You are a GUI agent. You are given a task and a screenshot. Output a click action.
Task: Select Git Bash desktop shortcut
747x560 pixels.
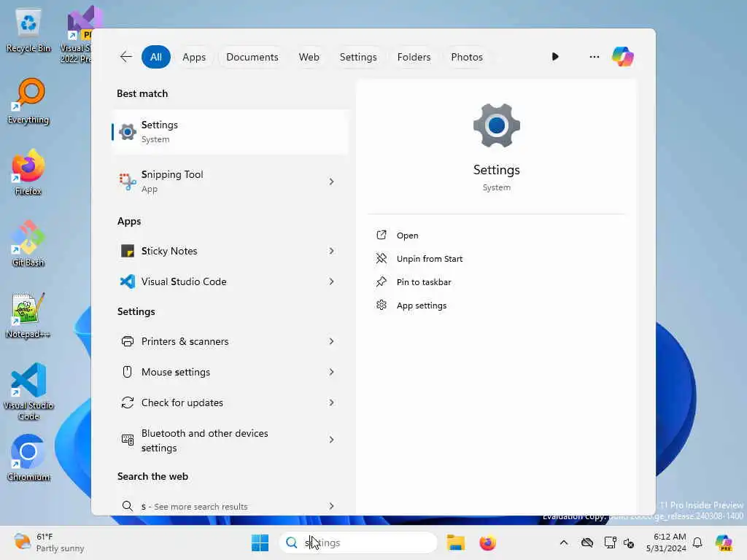click(x=28, y=244)
